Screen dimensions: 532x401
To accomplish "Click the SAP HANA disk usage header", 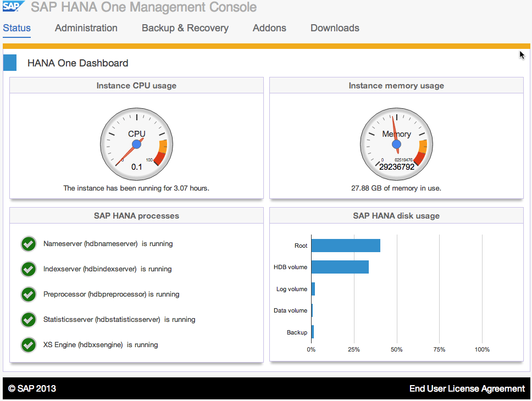I will (x=396, y=216).
